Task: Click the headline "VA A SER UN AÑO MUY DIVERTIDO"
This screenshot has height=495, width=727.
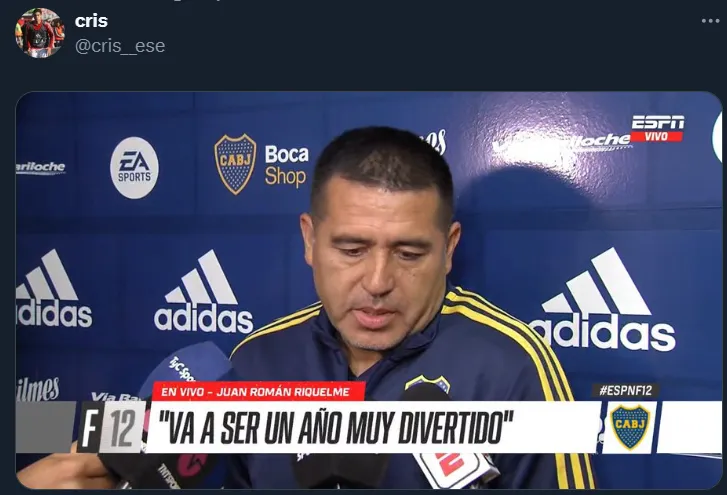Action: [x=336, y=427]
